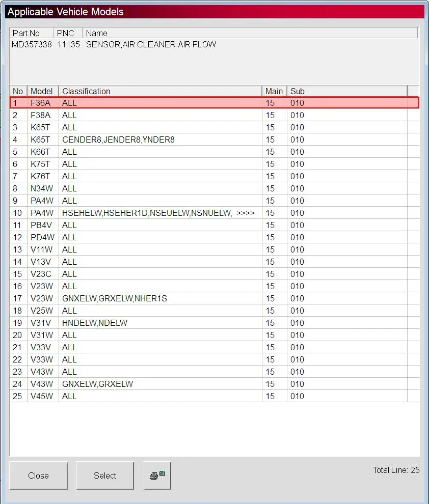This screenshot has width=429, height=504.
Task: Click the Sub column header
Action: click(347, 91)
